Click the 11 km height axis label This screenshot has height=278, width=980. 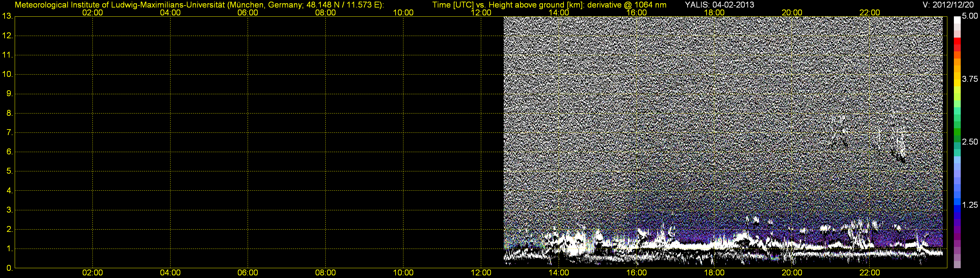[7, 55]
